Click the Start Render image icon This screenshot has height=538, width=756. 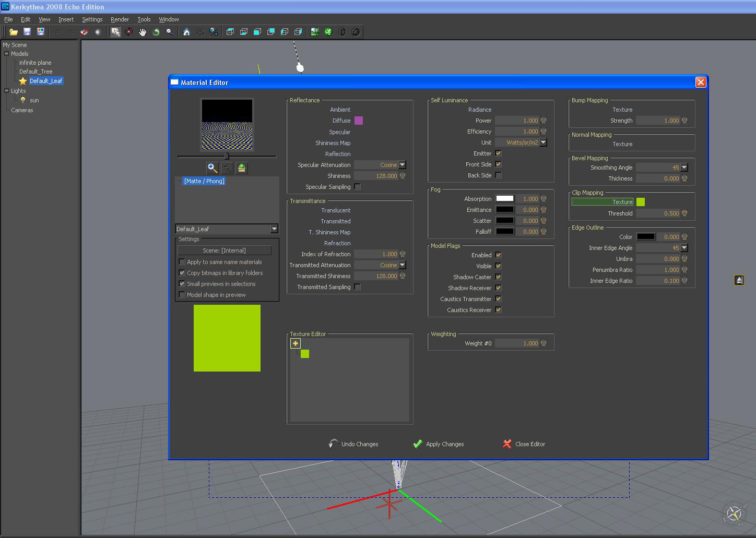(x=315, y=32)
